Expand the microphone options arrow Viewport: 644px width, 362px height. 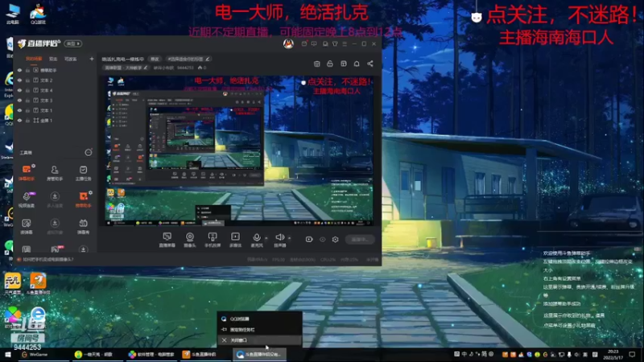pyautogui.click(x=266, y=238)
